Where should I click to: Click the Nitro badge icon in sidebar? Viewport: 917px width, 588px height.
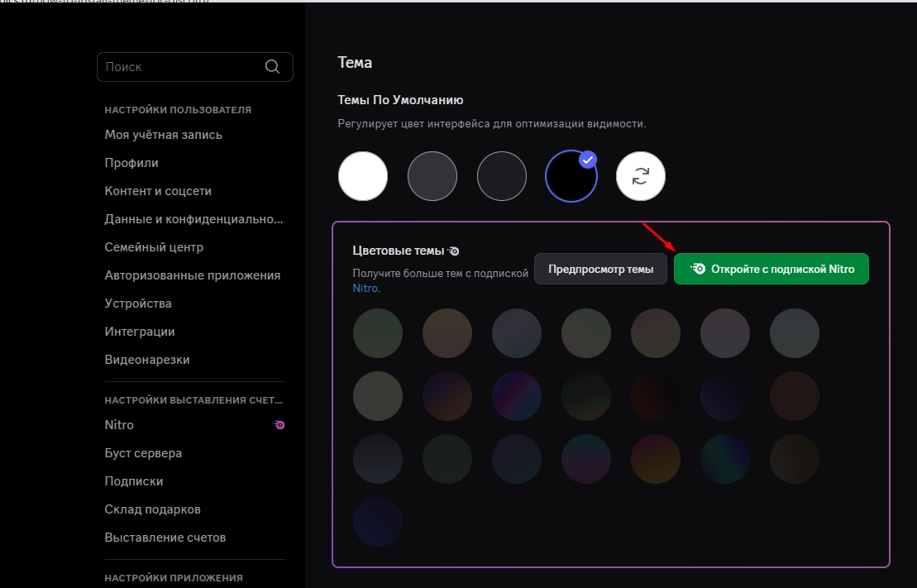[x=279, y=425]
